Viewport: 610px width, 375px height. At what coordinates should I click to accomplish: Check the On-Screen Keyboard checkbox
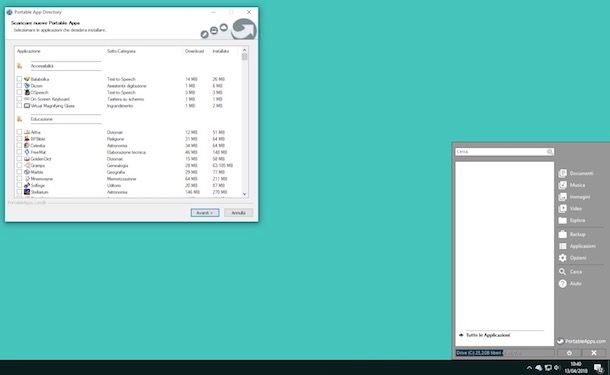pos(19,99)
